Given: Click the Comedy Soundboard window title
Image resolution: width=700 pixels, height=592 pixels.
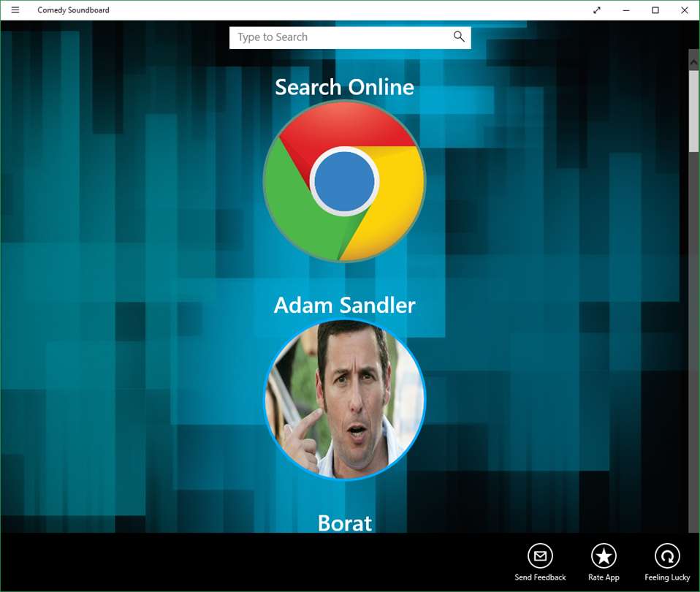Looking at the screenshot, I should [73, 10].
